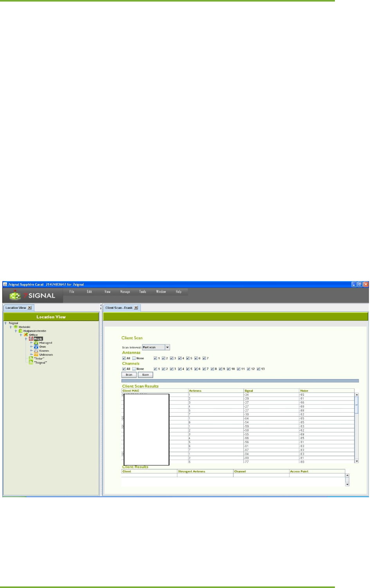Close the Client Scan - Frank tab
The height and width of the screenshot is (588, 376).
click(x=136, y=308)
